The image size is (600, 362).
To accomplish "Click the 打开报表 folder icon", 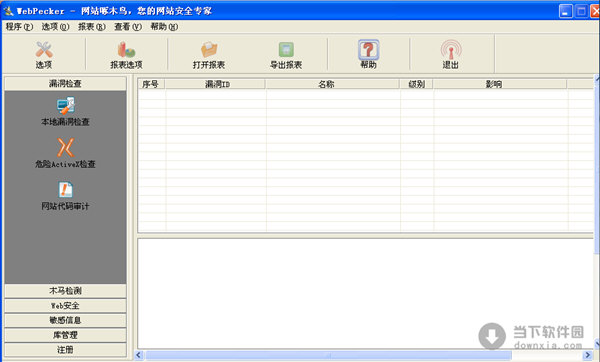I will pos(209,50).
